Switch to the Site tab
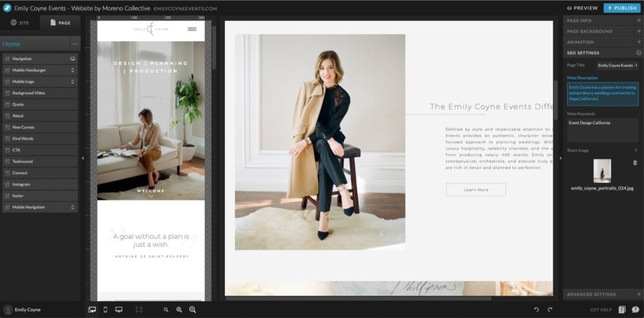 19,23
